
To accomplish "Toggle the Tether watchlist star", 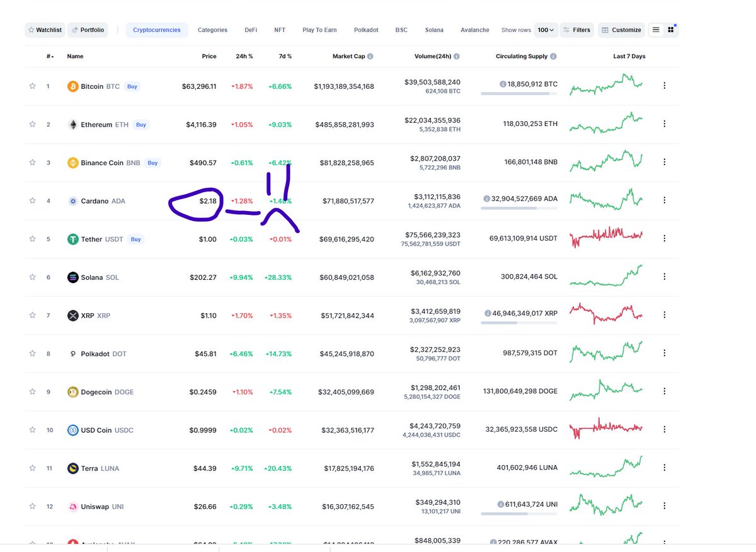I will click(x=32, y=239).
